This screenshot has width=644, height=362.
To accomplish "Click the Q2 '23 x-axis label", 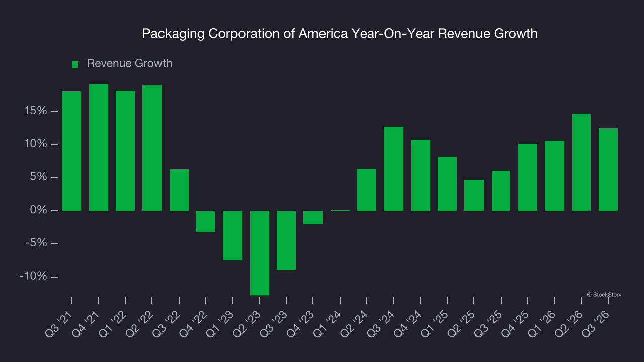I will [247, 324].
